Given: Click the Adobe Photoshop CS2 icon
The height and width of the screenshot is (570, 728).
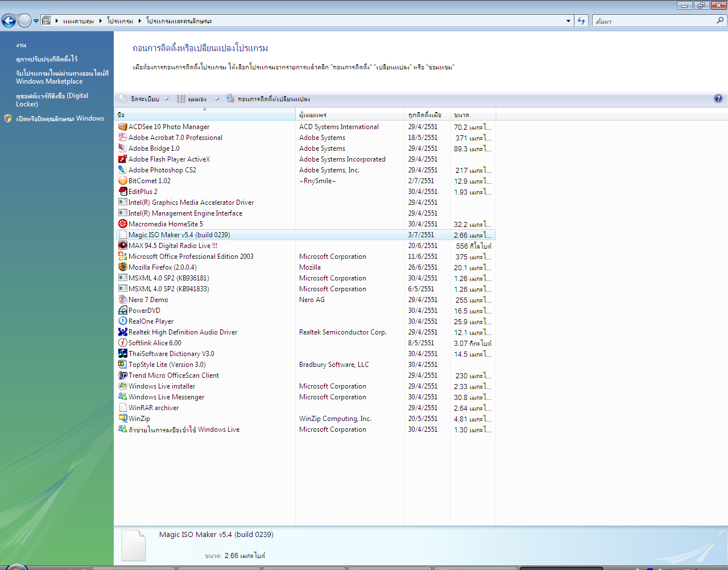Looking at the screenshot, I should (122, 170).
